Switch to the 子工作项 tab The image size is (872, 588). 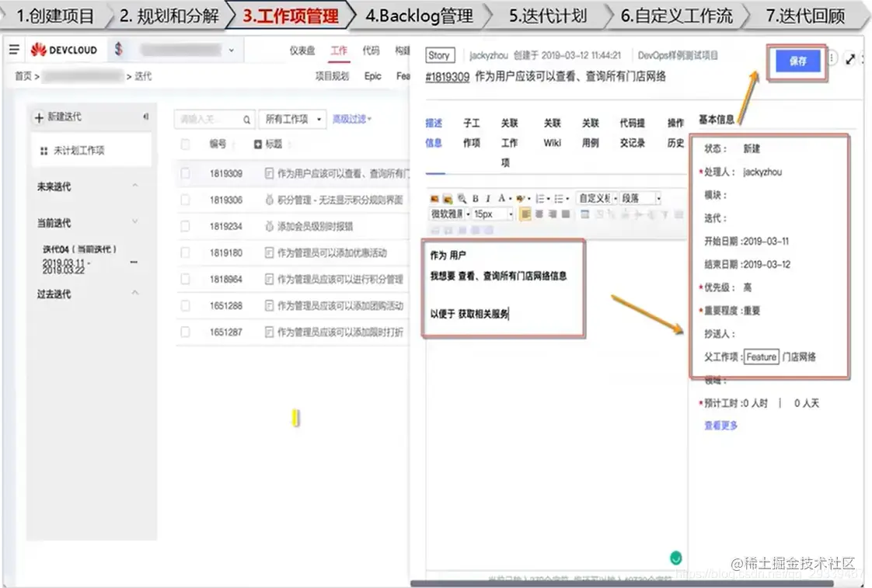[x=472, y=134]
